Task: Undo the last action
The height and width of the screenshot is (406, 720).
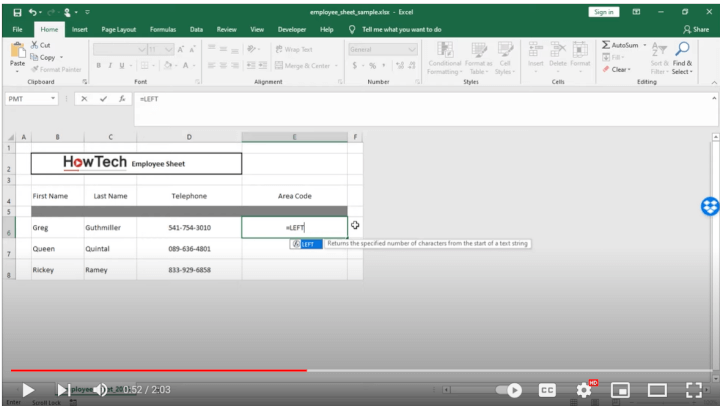Action: (33, 12)
